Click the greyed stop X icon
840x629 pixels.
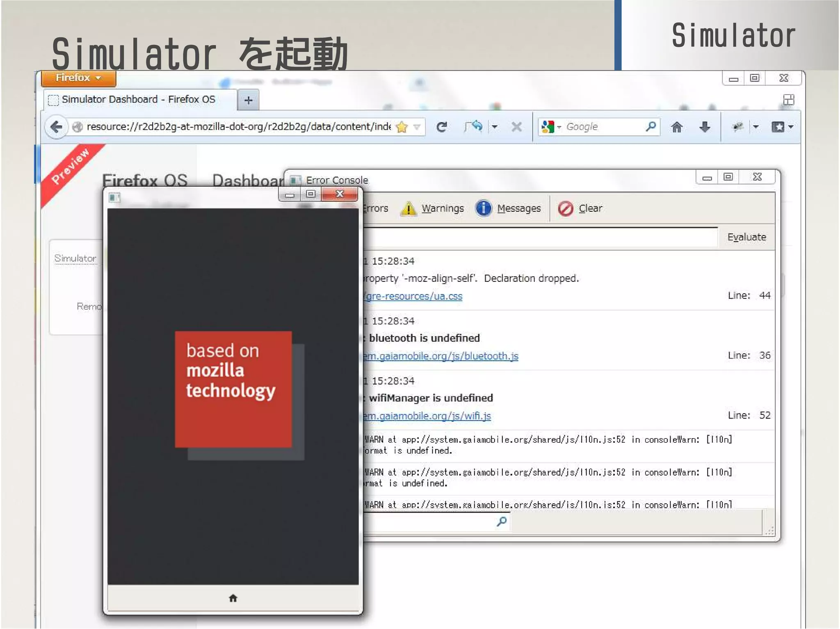(516, 127)
